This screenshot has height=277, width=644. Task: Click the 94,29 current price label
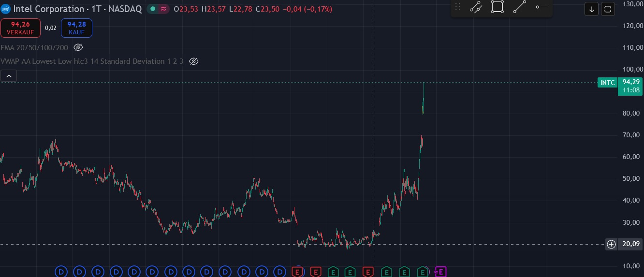pos(631,82)
